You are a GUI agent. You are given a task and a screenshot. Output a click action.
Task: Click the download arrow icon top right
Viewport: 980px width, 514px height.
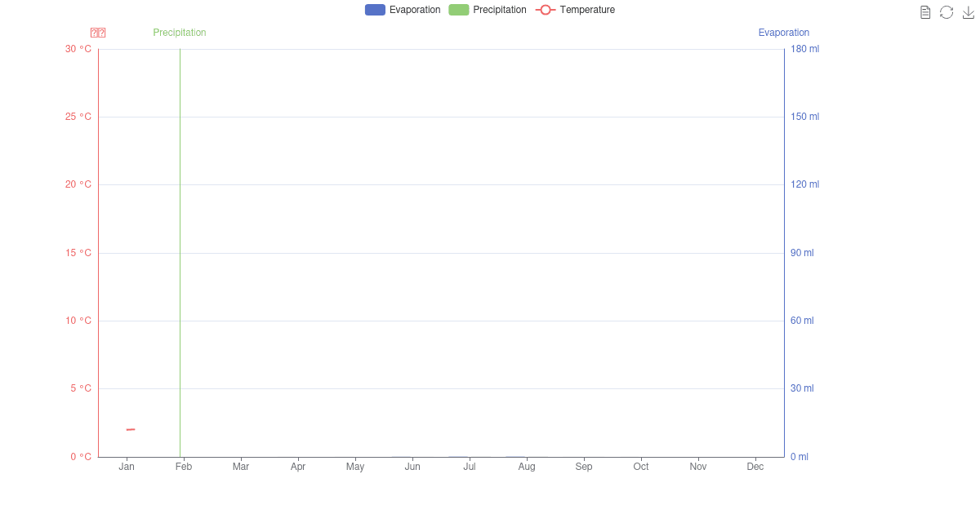click(968, 11)
